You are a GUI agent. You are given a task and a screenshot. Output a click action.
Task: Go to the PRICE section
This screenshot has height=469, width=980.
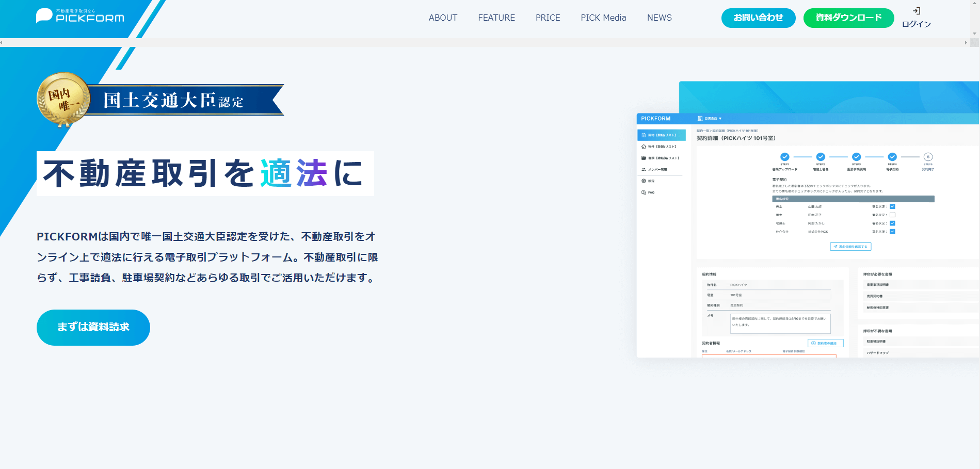[x=548, y=18]
